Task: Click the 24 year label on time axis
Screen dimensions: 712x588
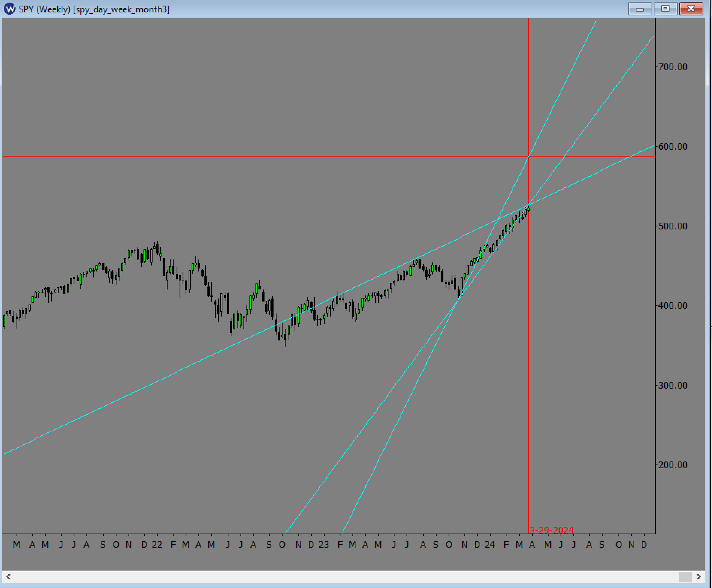Action: tap(490, 544)
